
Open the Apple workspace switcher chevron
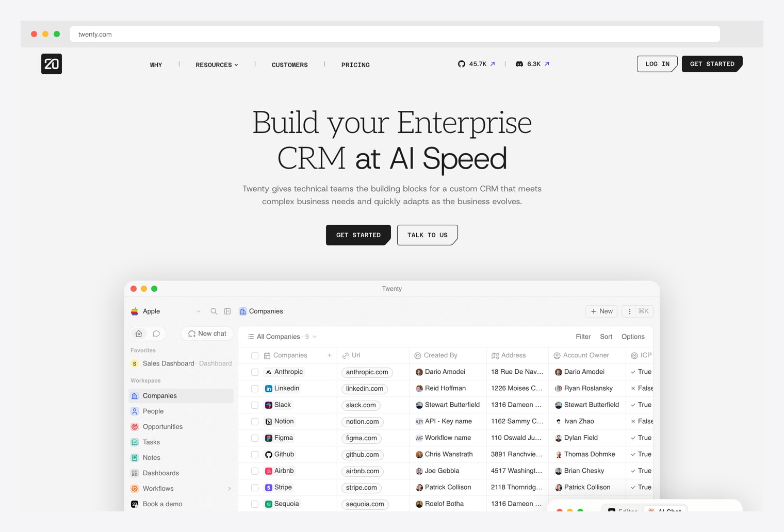click(199, 311)
